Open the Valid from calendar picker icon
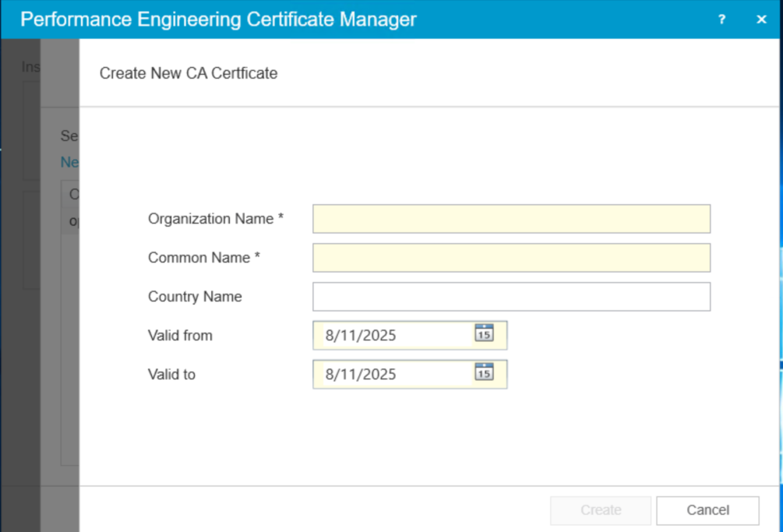783x532 pixels. pyautogui.click(x=484, y=333)
